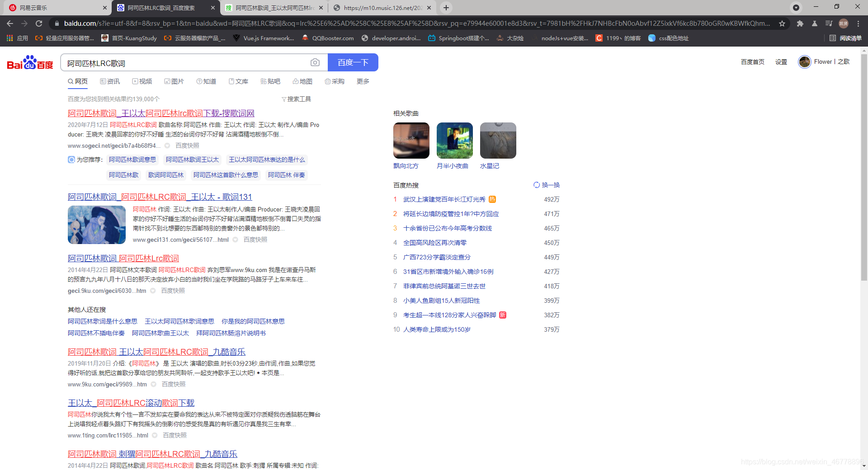Open the 阅读清单 reading list

coord(846,38)
